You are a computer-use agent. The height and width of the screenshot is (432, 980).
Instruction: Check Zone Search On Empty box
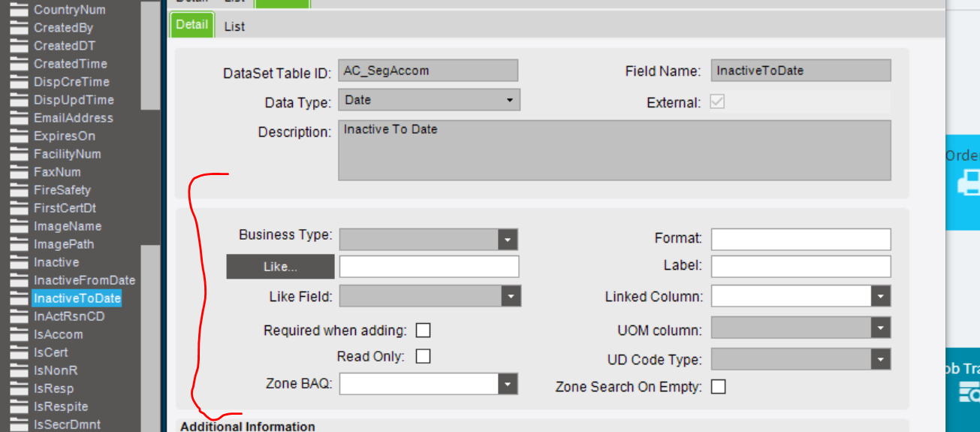(719, 387)
